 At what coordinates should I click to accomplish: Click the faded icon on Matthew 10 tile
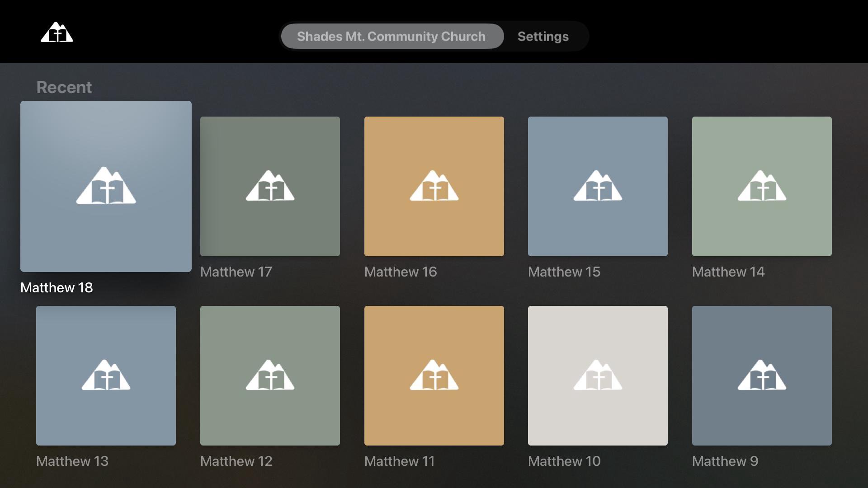598,375
